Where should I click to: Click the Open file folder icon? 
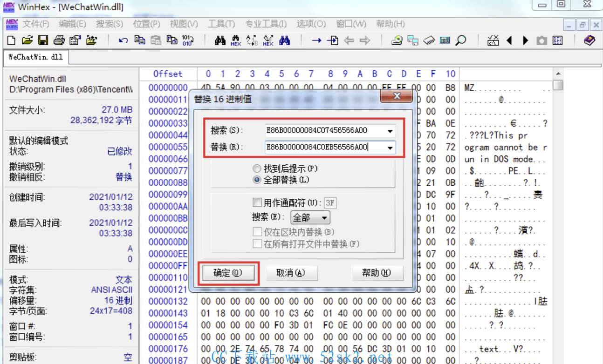(27, 40)
